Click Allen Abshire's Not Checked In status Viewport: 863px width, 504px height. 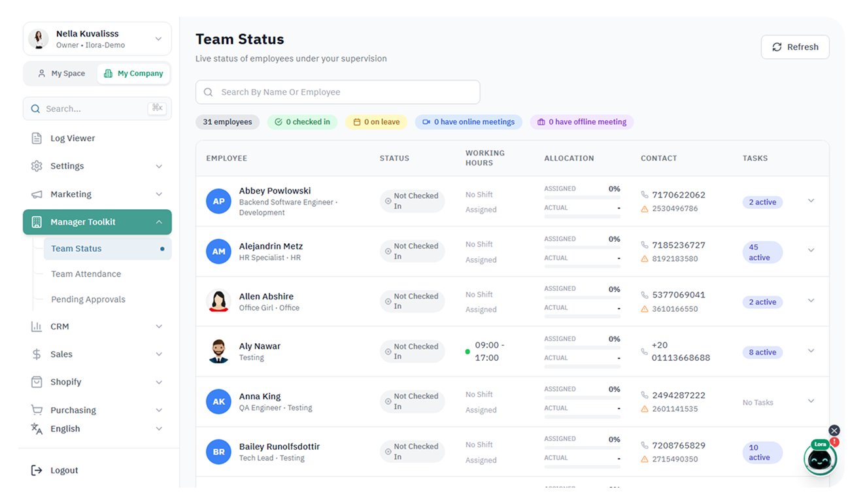[x=413, y=301]
